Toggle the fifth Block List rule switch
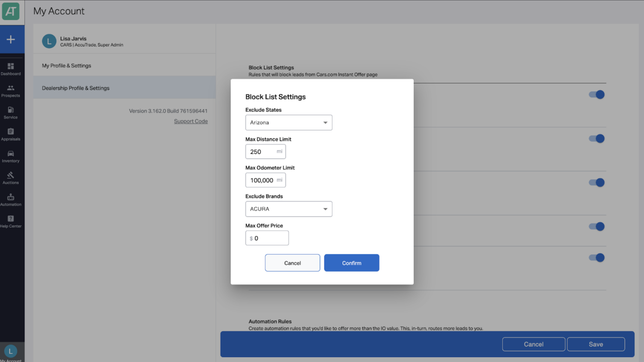 click(596, 258)
